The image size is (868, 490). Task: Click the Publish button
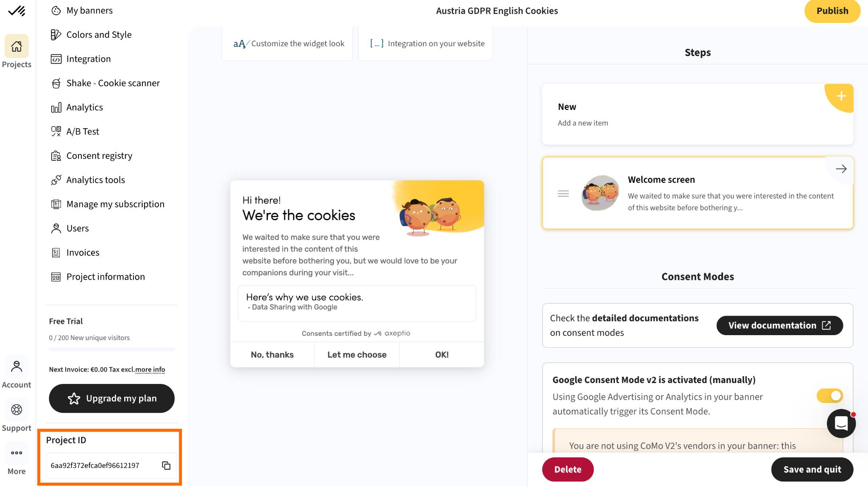832,11
